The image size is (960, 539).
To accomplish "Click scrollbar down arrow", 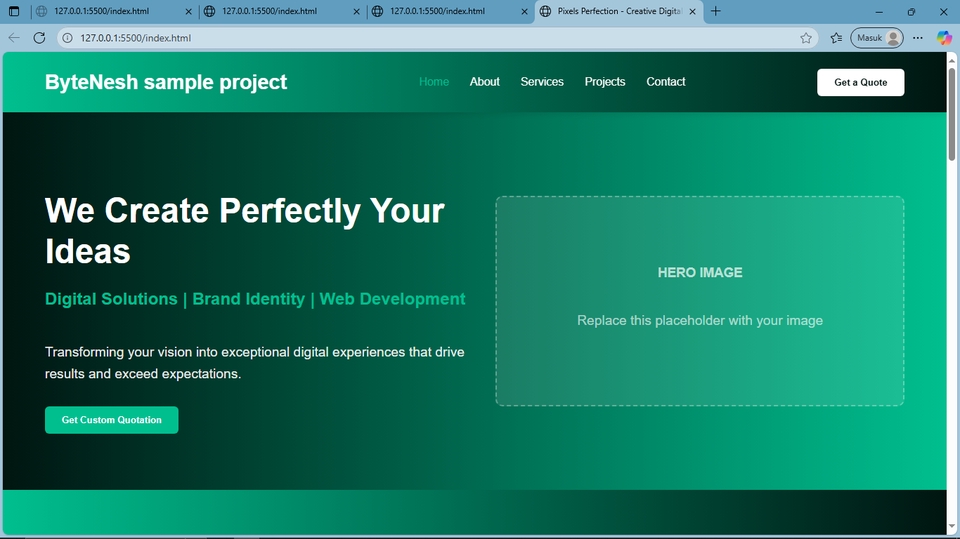I will point(951,527).
